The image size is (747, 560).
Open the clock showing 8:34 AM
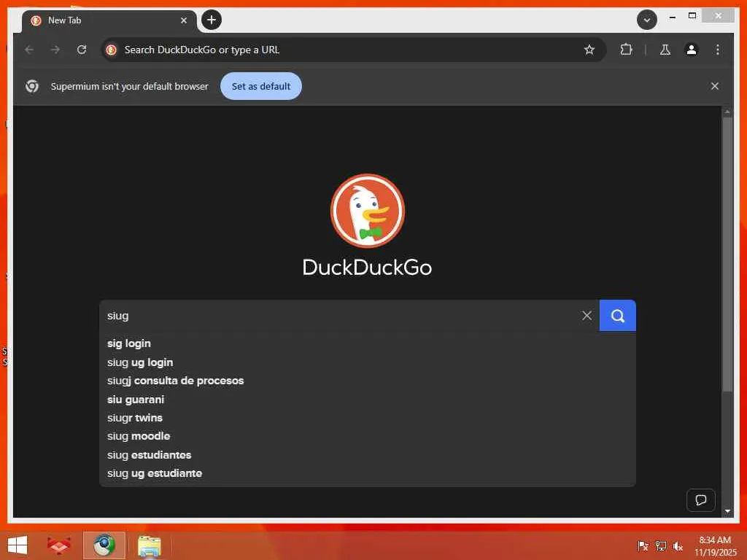(715, 546)
